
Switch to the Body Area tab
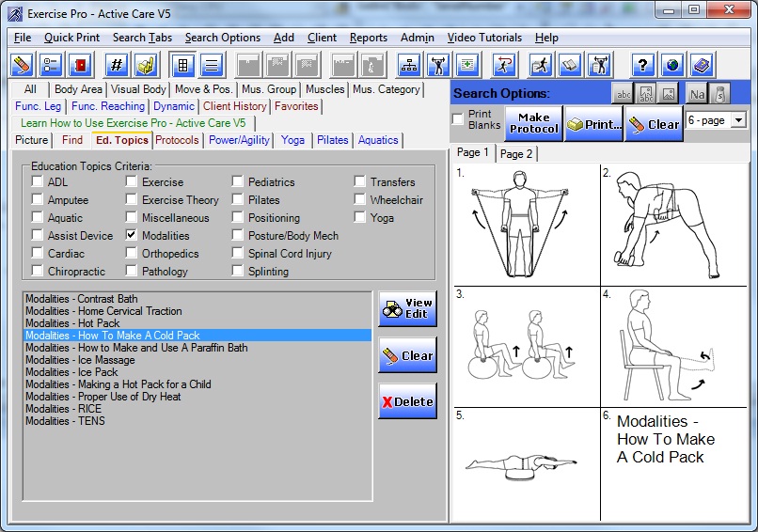[x=78, y=89]
